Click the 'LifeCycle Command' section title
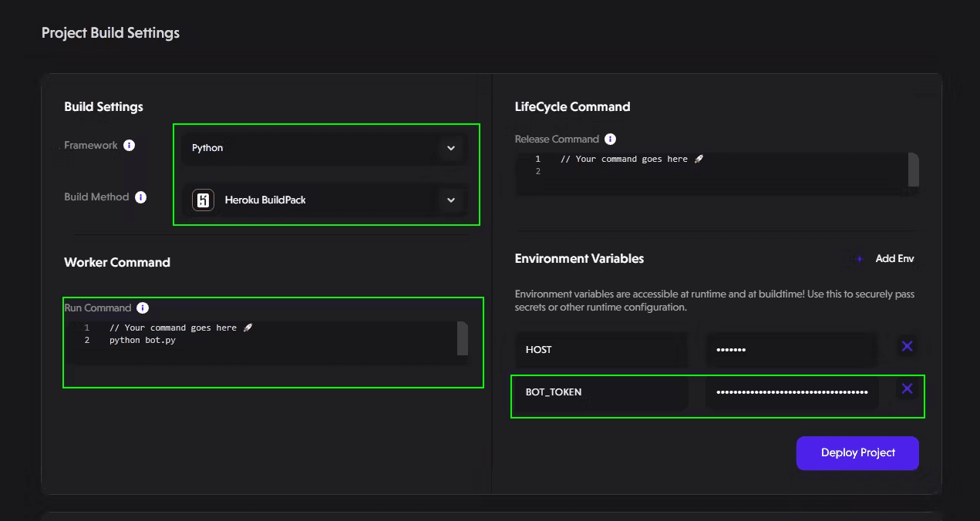The height and width of the screenshot is (521, 980). pos(572,107)
